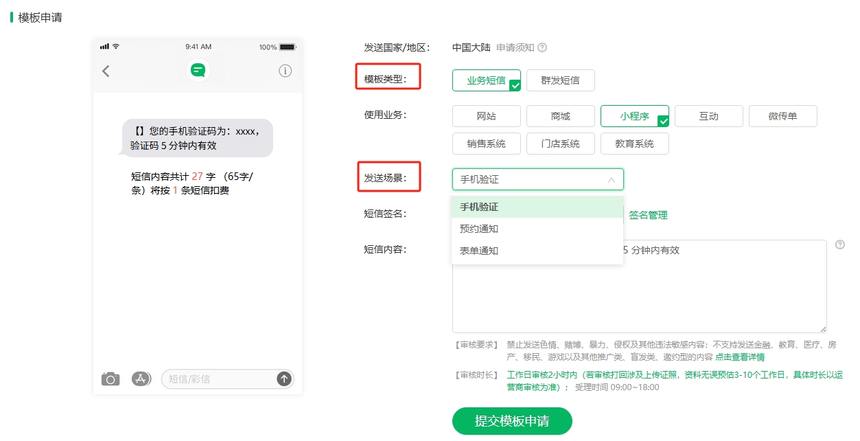Choose 门店系统 as business usage

(x=561, y=144)
